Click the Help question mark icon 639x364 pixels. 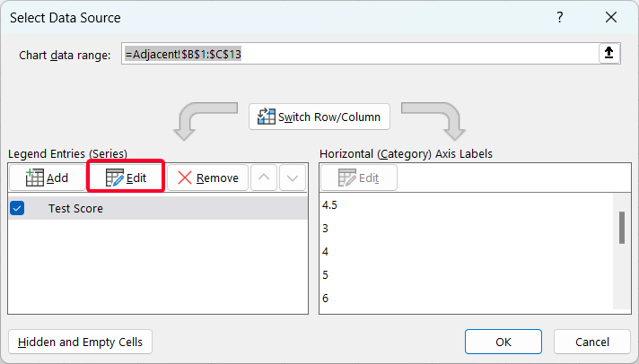click(560, 17)
